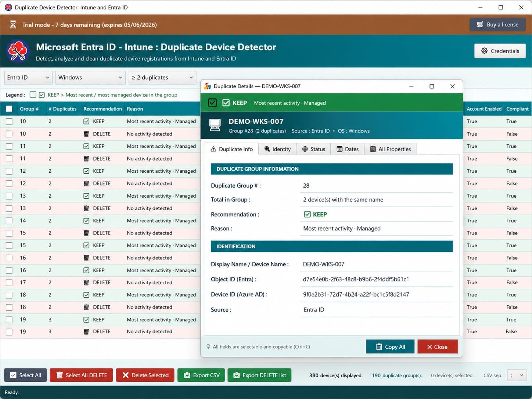
Task: Open the ≥ 2 duplicates dropdown
Action: [162, 78]
